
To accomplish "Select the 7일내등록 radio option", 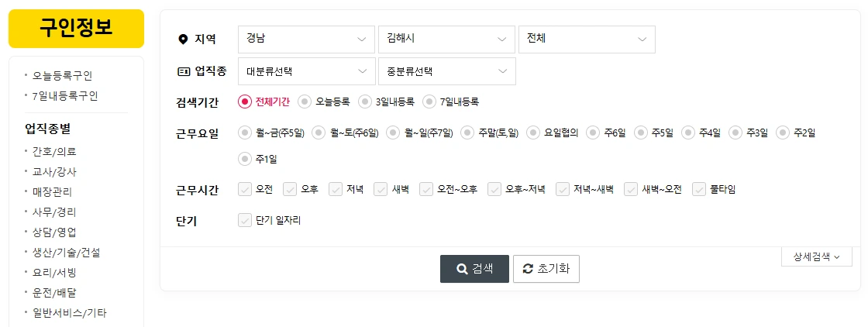I will click(x=429, y=102).
